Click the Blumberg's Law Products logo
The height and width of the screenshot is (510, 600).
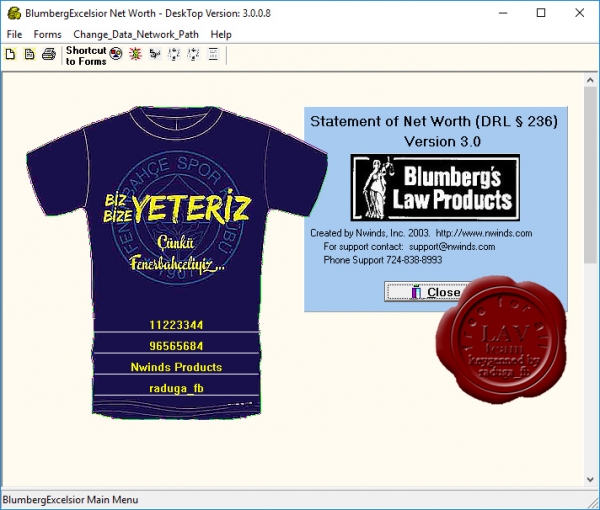(435, 187)
